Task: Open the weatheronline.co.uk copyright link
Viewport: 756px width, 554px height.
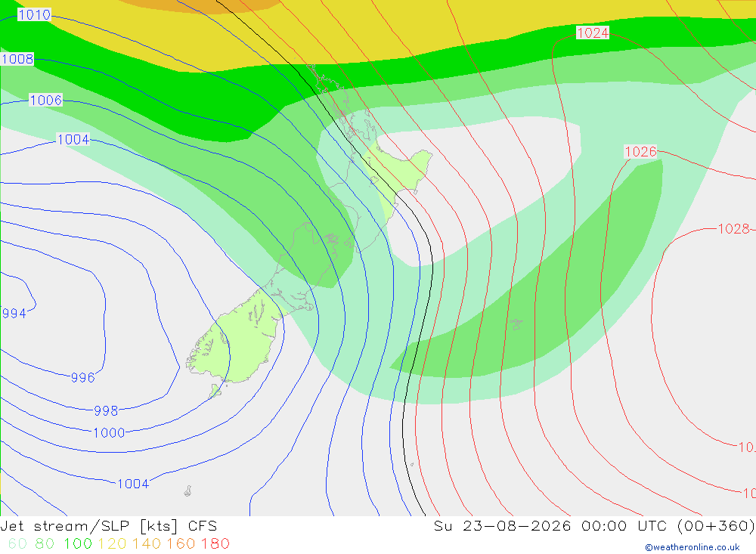Action: click(692, 547)
